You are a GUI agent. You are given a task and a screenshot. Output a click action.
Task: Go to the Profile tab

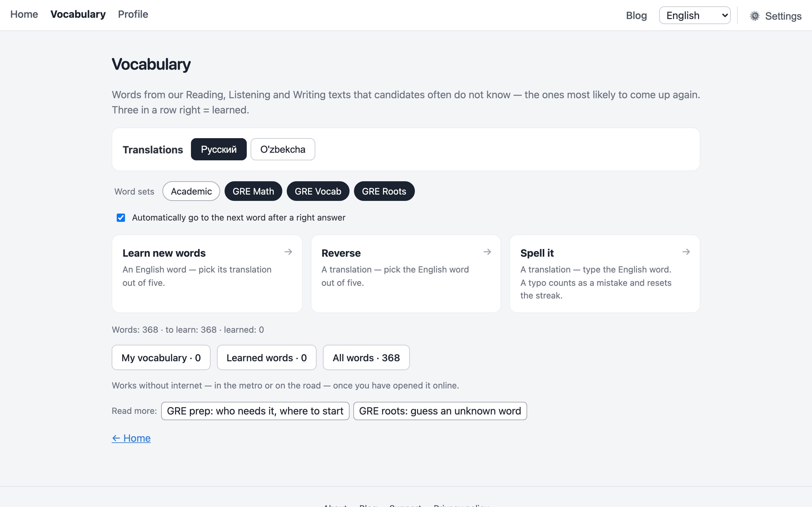(x=133, y=15)
